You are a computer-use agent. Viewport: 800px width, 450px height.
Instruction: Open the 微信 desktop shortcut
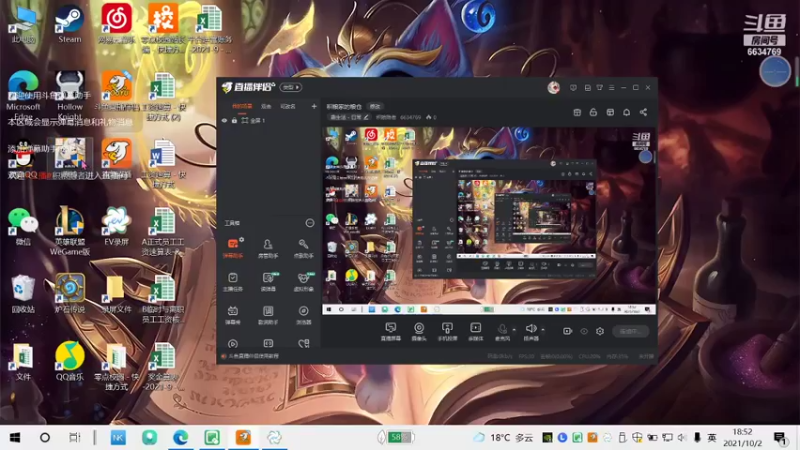[x=23, y=226]
